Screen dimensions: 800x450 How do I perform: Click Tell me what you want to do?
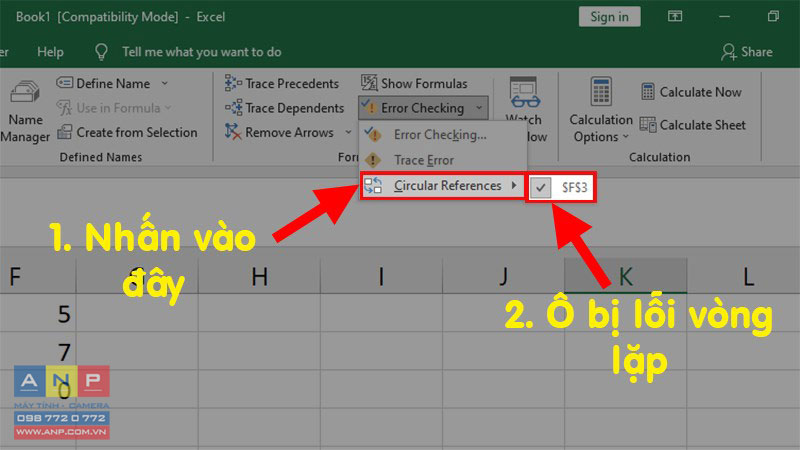click(x=202, y=52)
